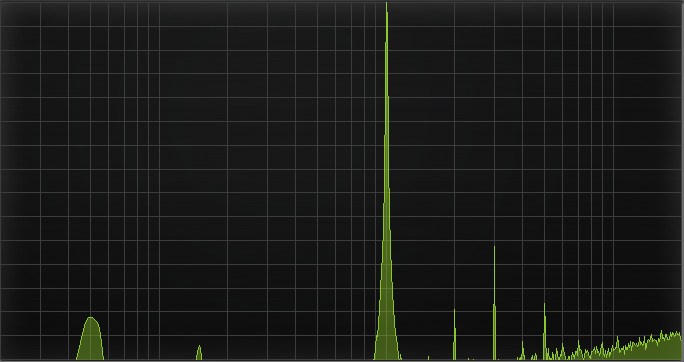Select the tiny blip just right of main peak

[428, 358]
